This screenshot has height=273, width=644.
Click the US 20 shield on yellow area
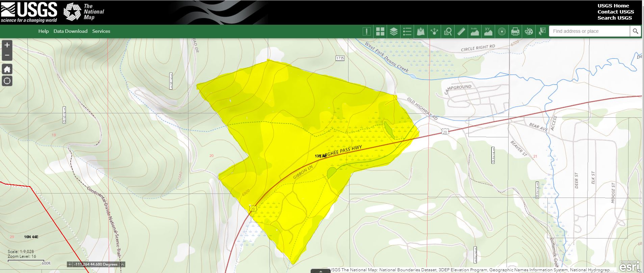pyautogui.click(x=253, y=209)
